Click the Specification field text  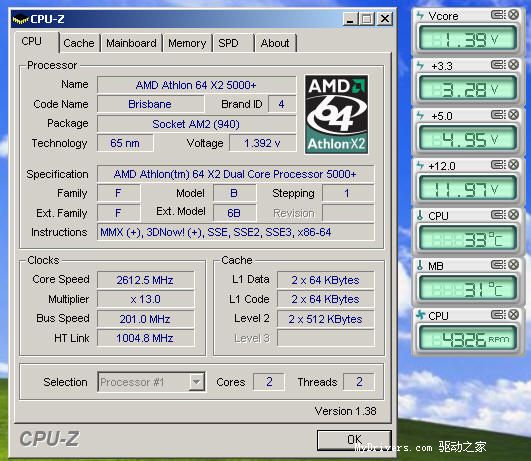click(x=235, y=174)
